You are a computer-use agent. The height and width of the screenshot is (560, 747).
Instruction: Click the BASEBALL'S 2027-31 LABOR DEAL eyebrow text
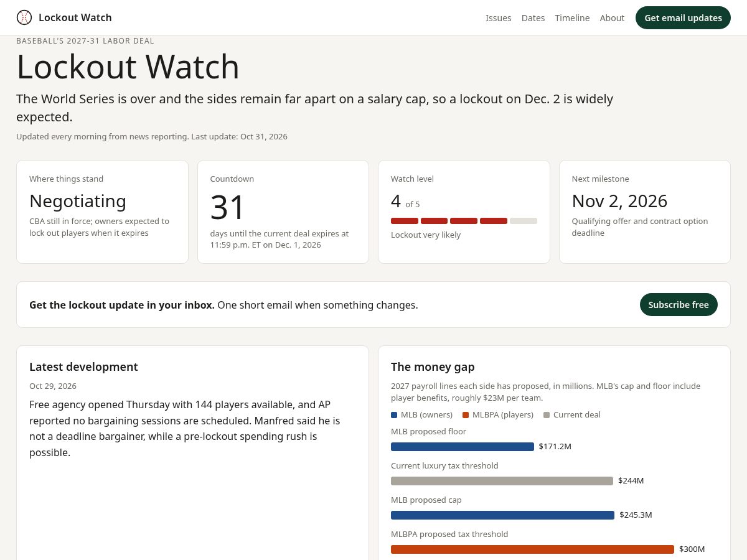85,41
